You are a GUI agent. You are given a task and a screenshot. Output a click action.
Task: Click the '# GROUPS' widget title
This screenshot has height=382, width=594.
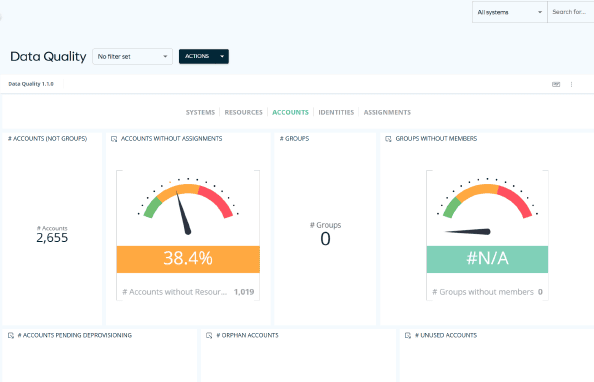294,139
